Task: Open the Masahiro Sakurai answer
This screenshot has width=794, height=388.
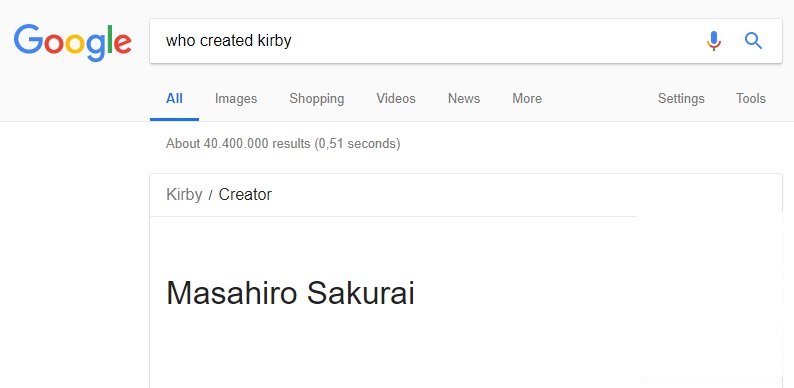Action: [290, 293]
